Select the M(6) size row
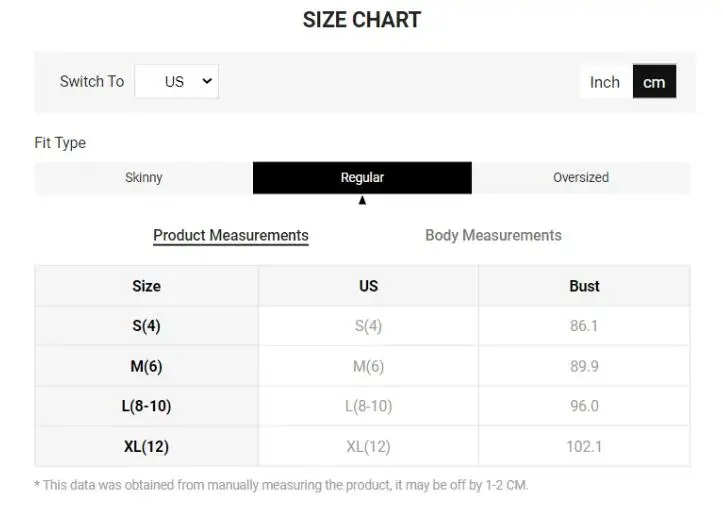Screen dimensions: 723x518 click(146, 366)
